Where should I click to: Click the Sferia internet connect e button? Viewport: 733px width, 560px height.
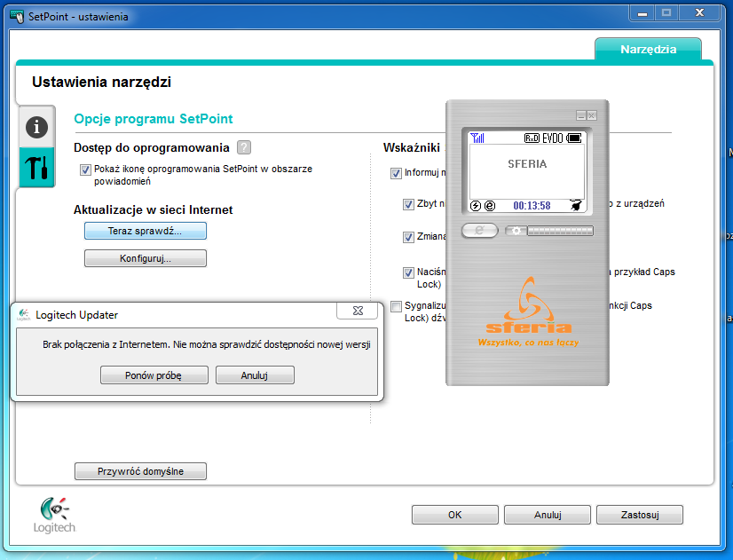pos(479,231)
